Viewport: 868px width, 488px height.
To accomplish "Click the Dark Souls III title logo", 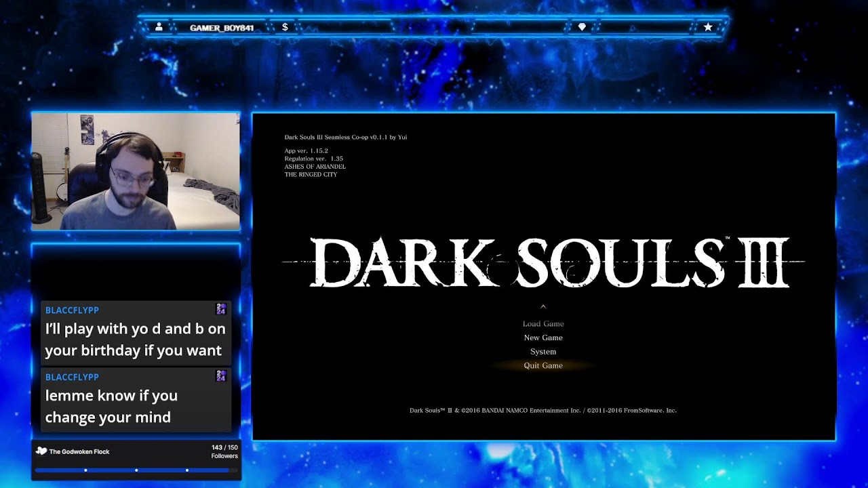I will [x=543, y=262].
